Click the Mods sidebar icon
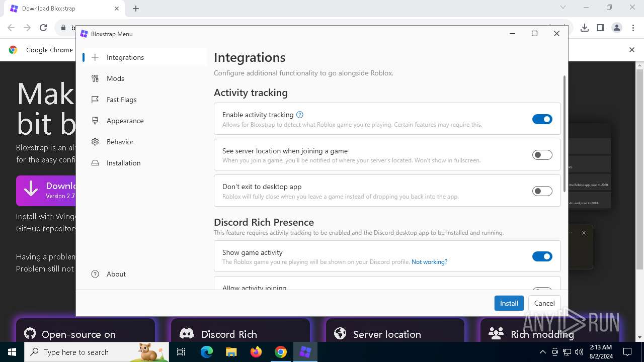This screenshot has height=362, width=644. [95, 78]
